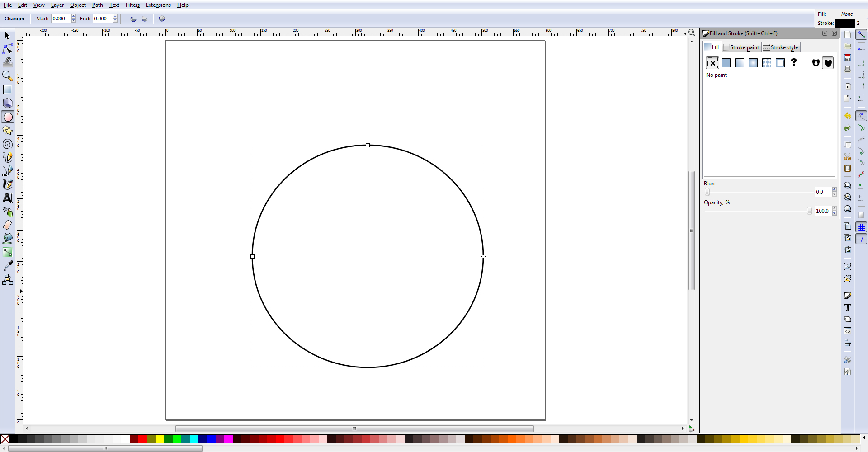Switch to the Stroke paint tab
Image resolution: width=868 pixels, height=452 pixels.
[741, 47]
